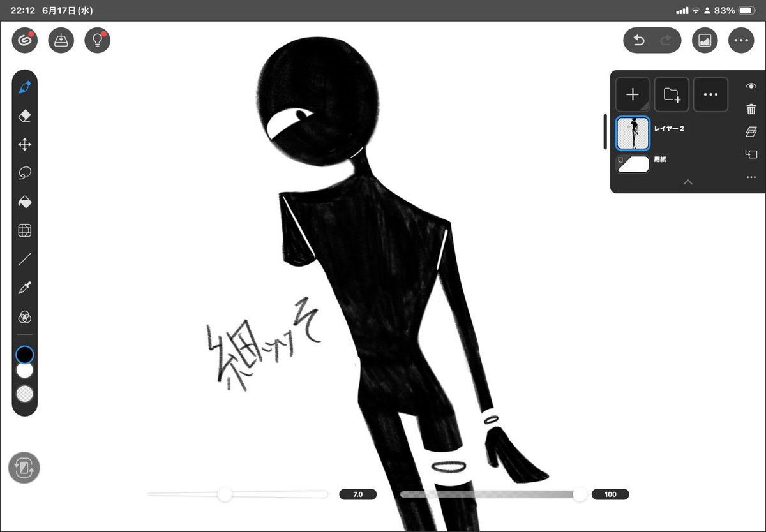Toggle layer visibility eye icon
Screen dimensions: 766x532
(x=751, y=85)
